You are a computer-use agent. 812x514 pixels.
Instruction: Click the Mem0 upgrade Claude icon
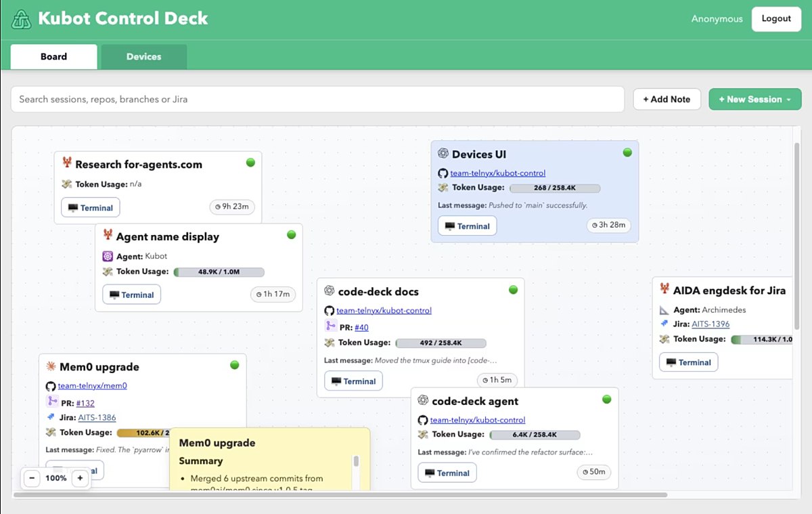[x=51, y=366]
